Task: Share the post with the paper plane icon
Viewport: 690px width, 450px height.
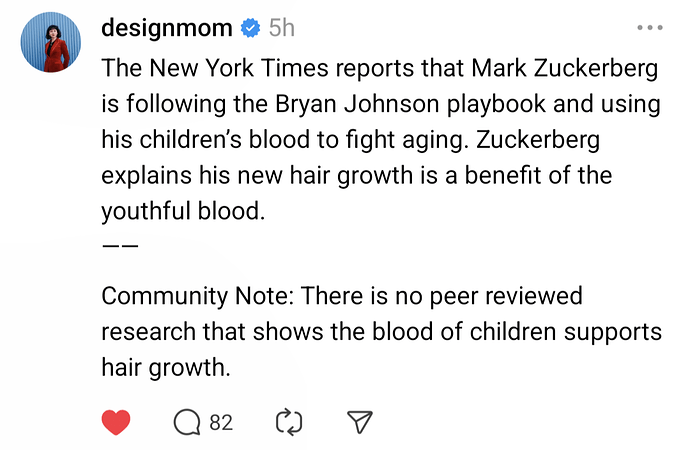Action: (360, 422)
